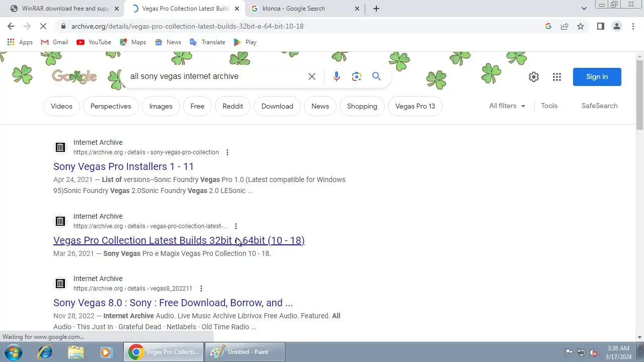Expand the All filters dropdown
The width and height of the screenshot is (644, 362).
point(507,106)
